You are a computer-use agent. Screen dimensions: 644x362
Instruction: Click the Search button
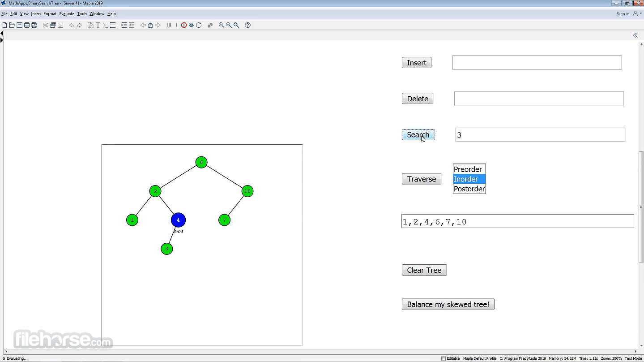[x=418, y=135]
